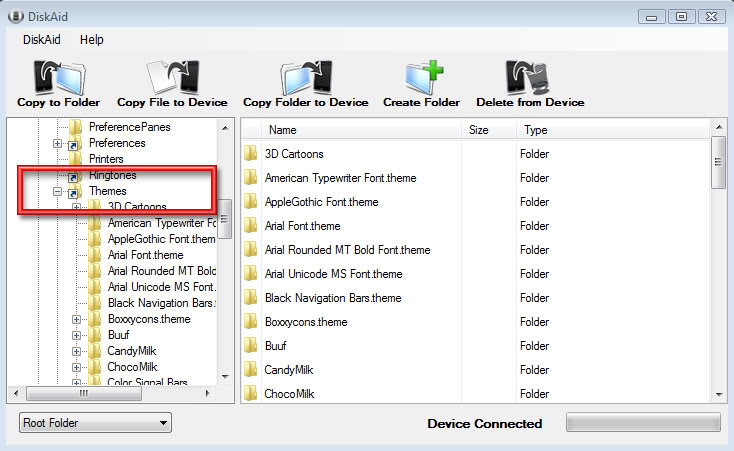This screenshot has height=451, width=734.
Task: Click the tree horizontal scrollbar thumb
Action: pos(84,393)
